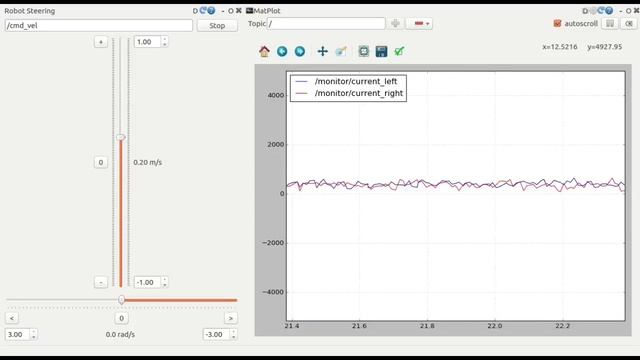Reset plot view with Home icon
The image size is (640, 360).
pos(264,51)
